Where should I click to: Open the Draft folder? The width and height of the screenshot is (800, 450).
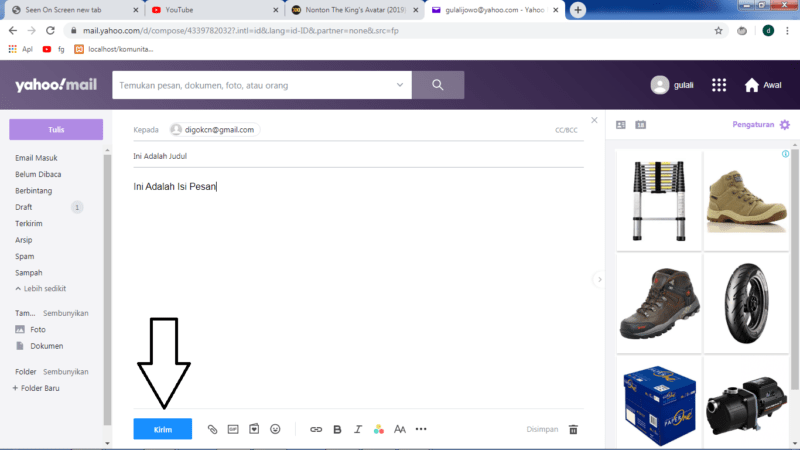coord(23,207)
